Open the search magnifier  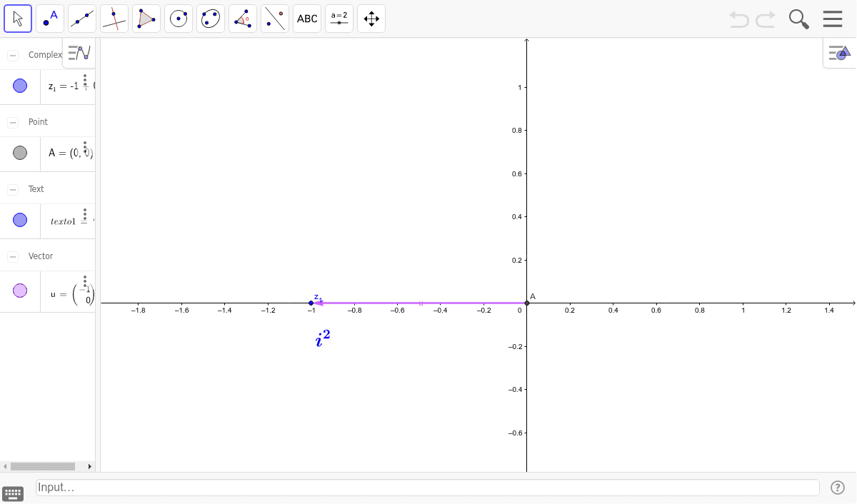point(799,19)
